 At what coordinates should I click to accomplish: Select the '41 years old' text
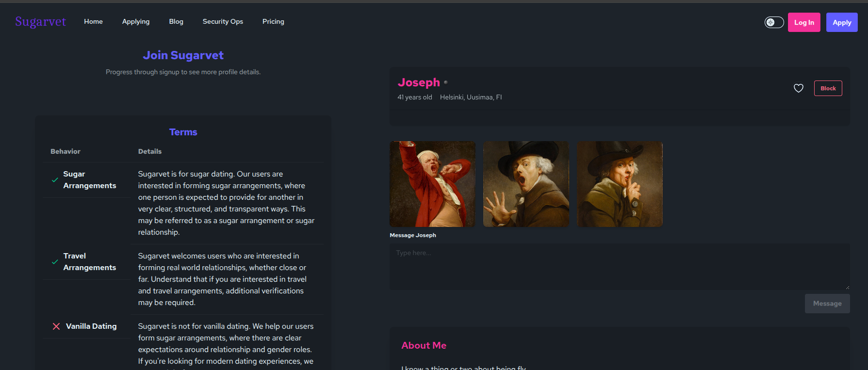pyautogui.click(x=415, y=97)
